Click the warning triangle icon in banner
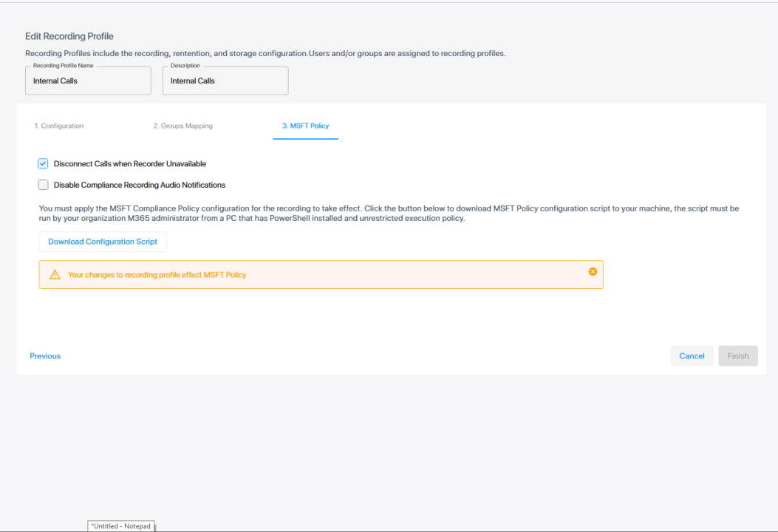The height and width of the screenshot is (532, 778). click(55, 275)
